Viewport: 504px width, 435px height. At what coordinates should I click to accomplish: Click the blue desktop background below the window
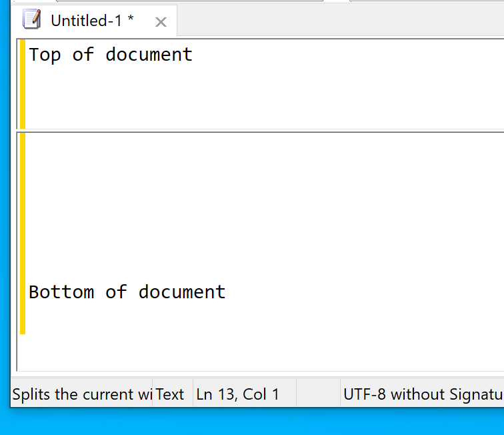(x=252, y=422)
